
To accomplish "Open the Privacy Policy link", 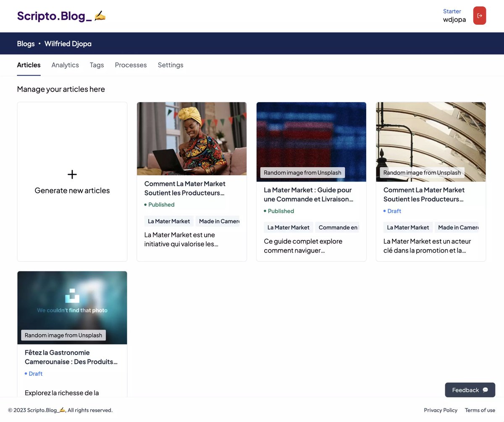I will point(441,410).
